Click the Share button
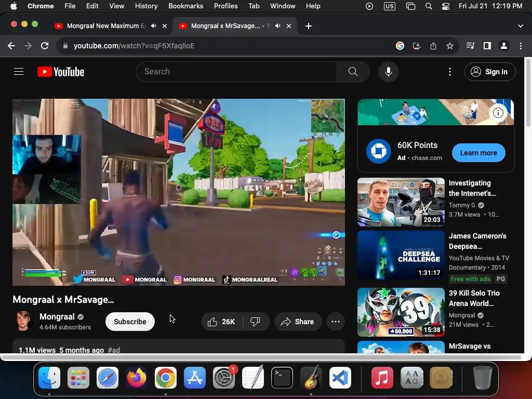 298,322
